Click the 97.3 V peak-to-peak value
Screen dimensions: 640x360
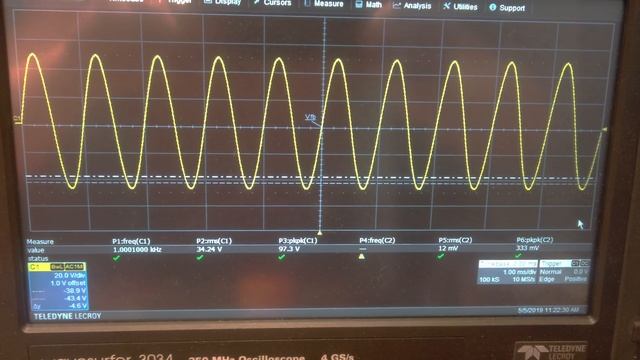tap(289, 249)
